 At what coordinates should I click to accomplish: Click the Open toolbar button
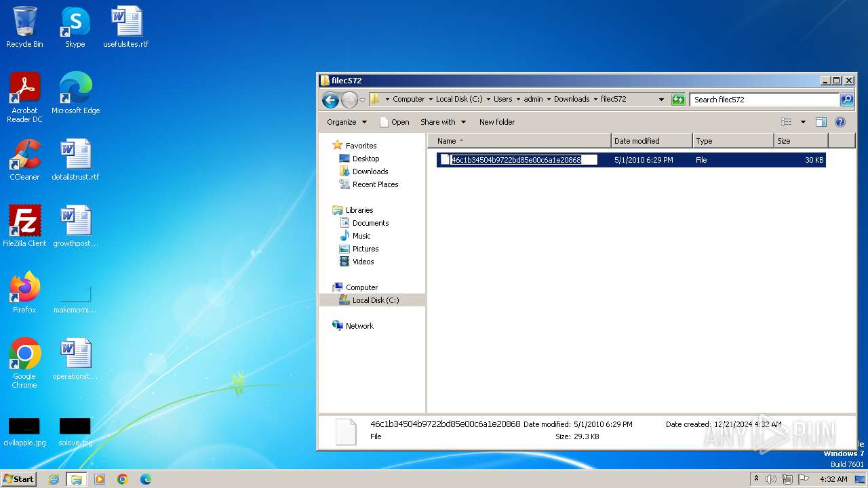tap(394, 122)
